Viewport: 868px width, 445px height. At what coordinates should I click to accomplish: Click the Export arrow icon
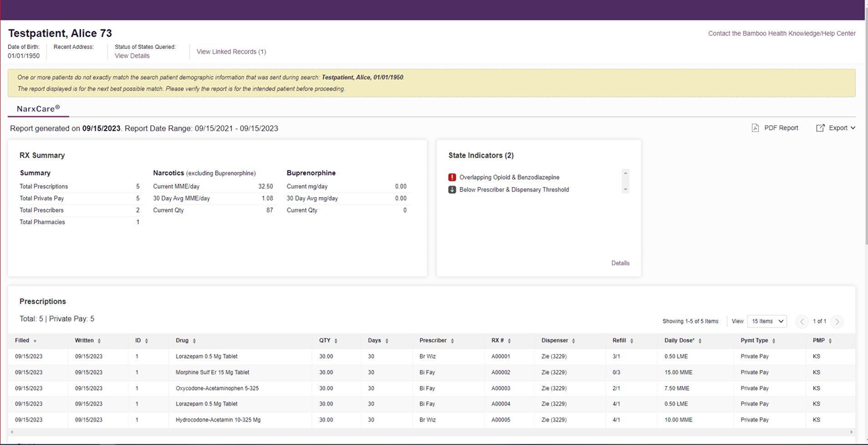pos(820,128)
